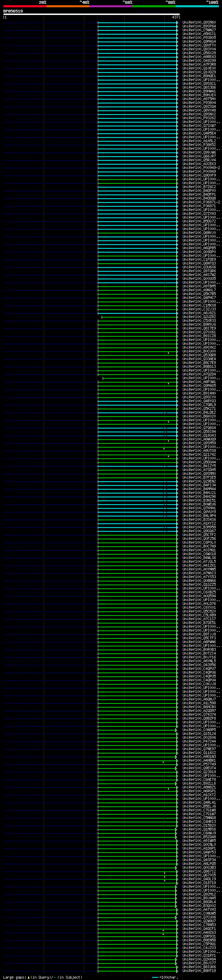Click the purple ~60% identity legend segment
Image resolution: width=222 pixels, height=980 pixels.
(111, 6)
